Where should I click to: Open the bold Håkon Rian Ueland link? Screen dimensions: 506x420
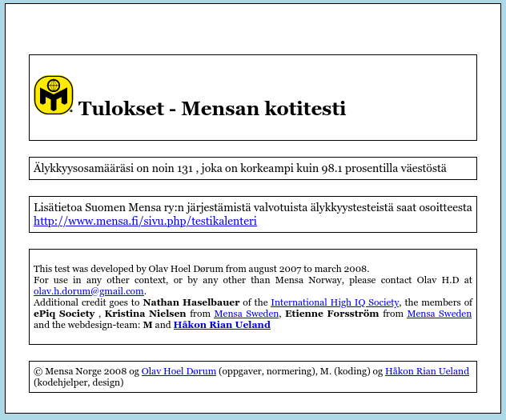tap(222, 325)
